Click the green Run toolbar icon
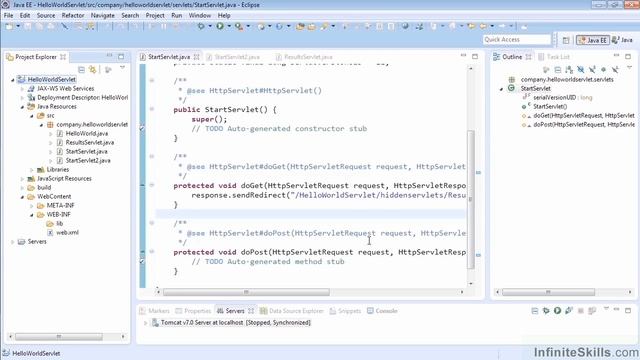The height and width of the screenshot is (360, 640). [220, 27]
